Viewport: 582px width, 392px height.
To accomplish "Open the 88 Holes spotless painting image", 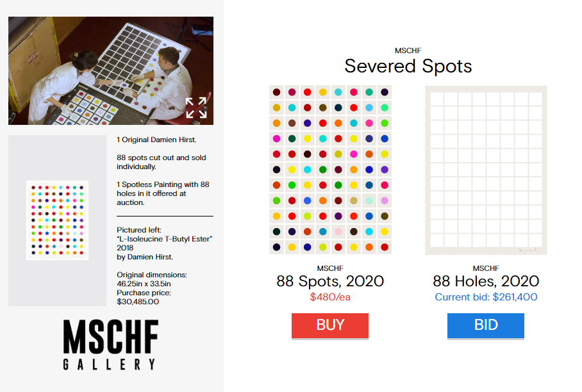I will (486, 170).
